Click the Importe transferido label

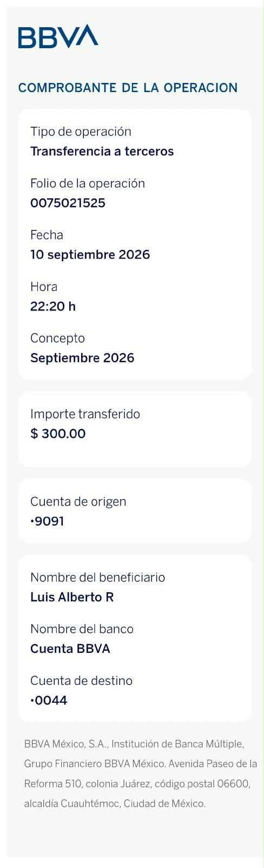click(x=85, y=414)
